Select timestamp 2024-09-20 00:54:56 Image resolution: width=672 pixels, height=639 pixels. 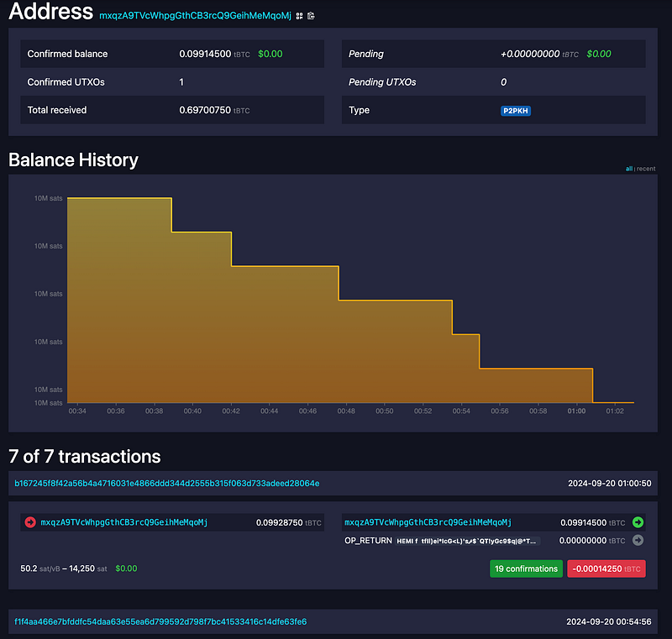(608, 621)
